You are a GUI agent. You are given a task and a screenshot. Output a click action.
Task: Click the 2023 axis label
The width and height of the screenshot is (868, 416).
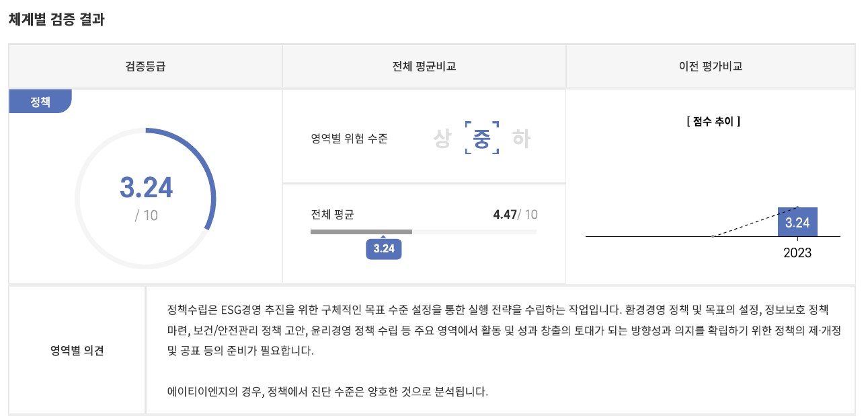click(797, 253)
